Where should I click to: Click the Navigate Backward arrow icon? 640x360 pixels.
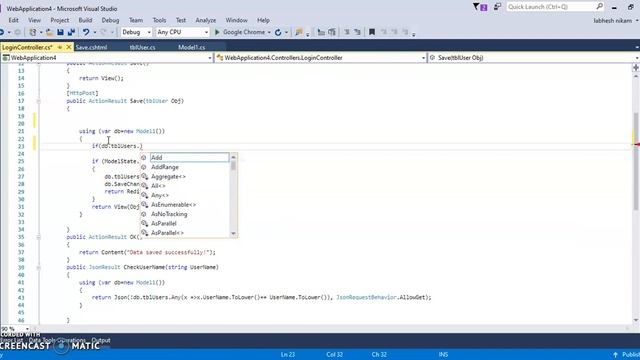(x=2, y=32)
